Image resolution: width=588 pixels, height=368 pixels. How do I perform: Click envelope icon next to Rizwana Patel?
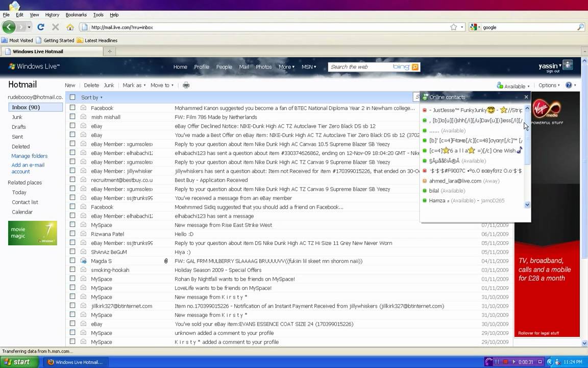tap(83, 234)
